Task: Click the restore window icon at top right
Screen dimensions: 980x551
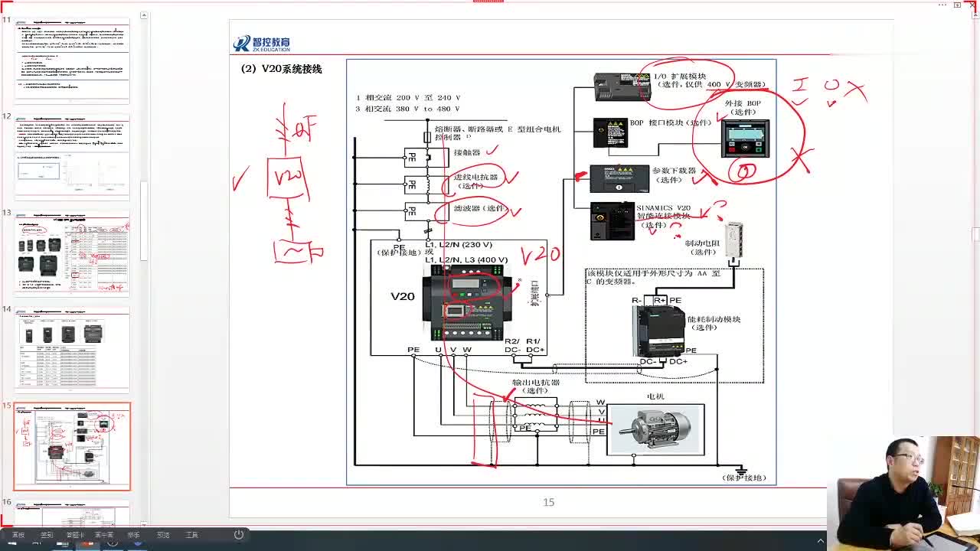Action: 959,5
